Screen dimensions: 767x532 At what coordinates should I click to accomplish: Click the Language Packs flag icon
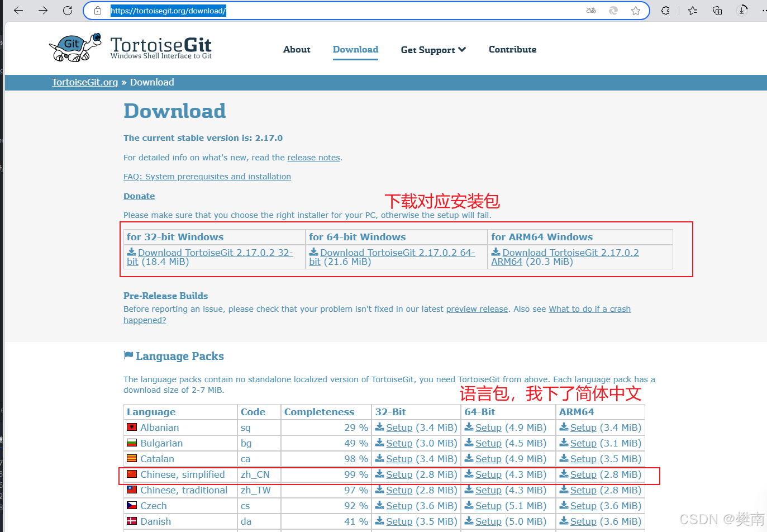pos(128,355)
